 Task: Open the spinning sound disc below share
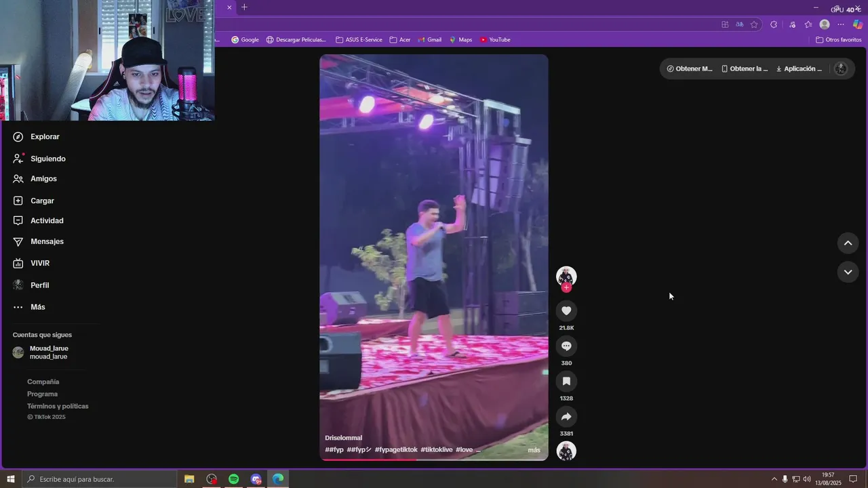(566, 451)
